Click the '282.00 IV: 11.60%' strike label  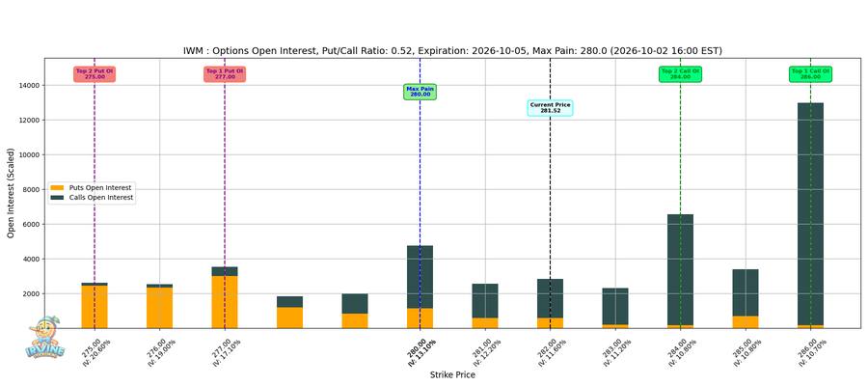click(x=551, y=351)
